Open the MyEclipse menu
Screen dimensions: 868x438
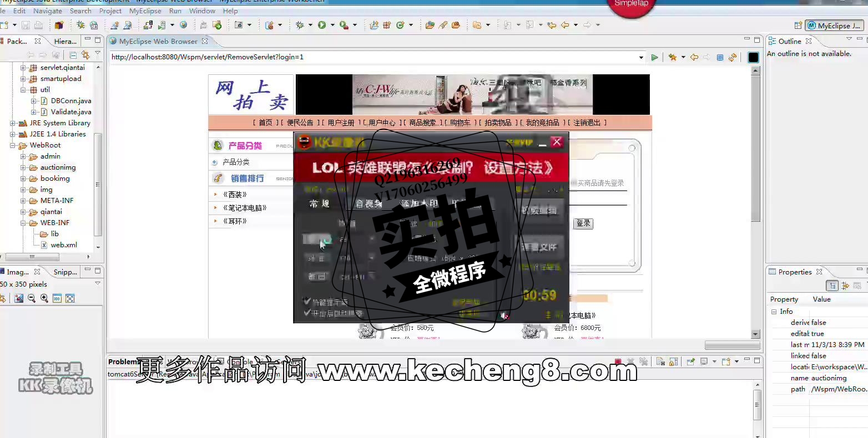(145, 11)
